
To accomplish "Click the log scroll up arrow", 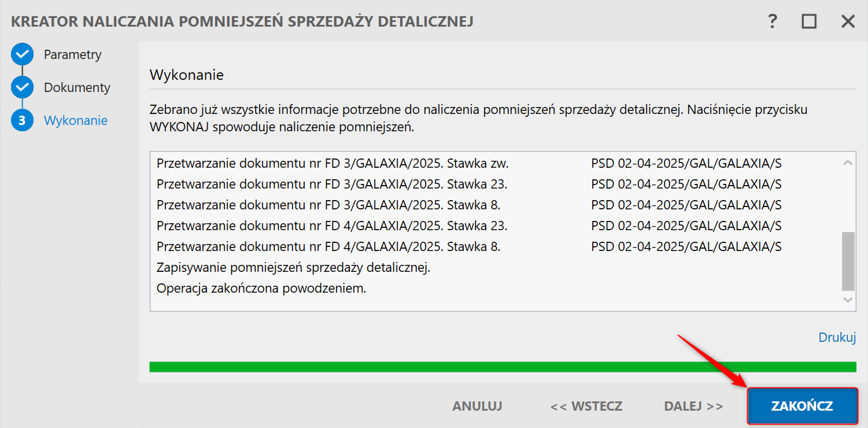I will pos(848,163).
